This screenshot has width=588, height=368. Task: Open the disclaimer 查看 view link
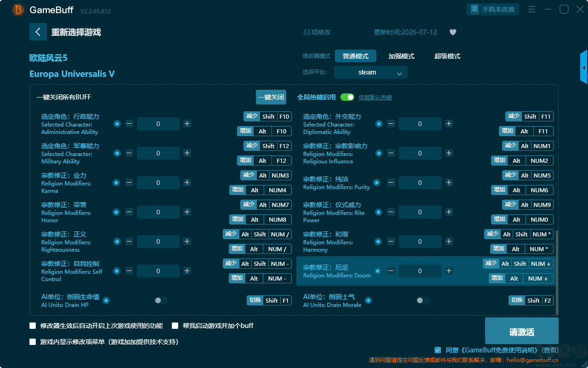550,350
